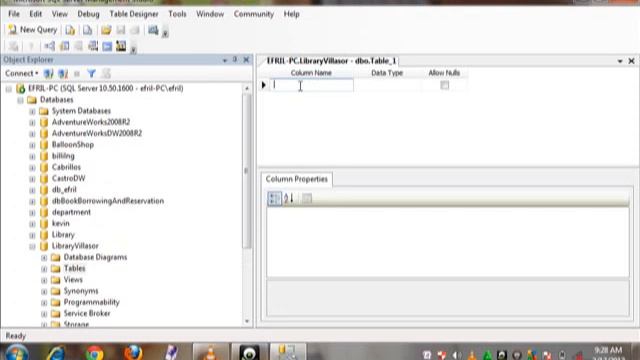The image size is (640, 360).
Task: Open the File menu
Action: 14,14
